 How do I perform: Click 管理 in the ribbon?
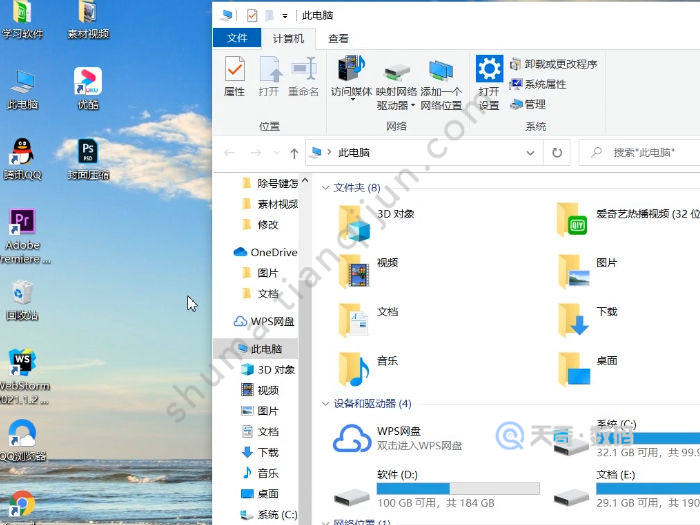point(528,104)
